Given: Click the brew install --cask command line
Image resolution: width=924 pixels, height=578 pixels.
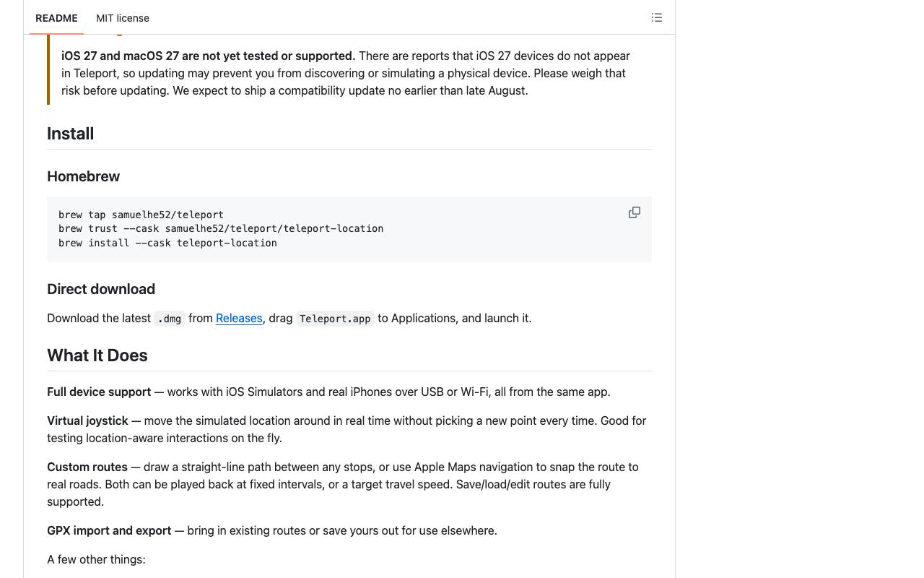Looking at the screenshot, I should point(167,243).
